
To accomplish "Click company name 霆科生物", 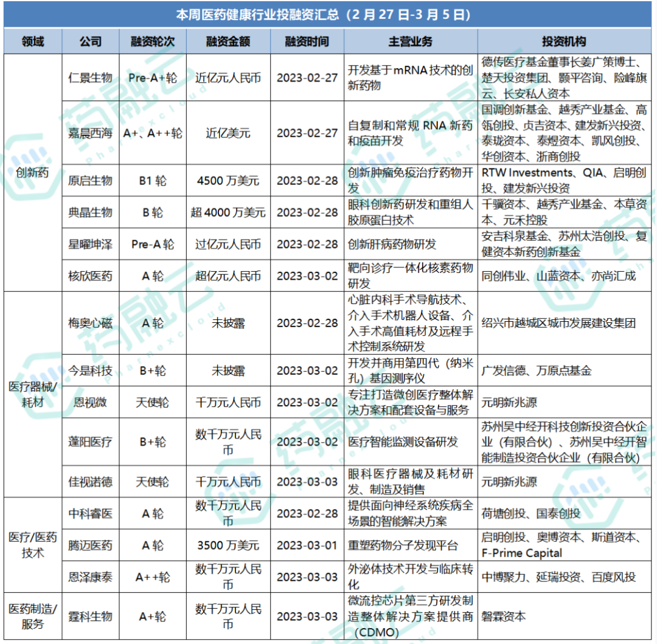I will [x=91, y=617].
